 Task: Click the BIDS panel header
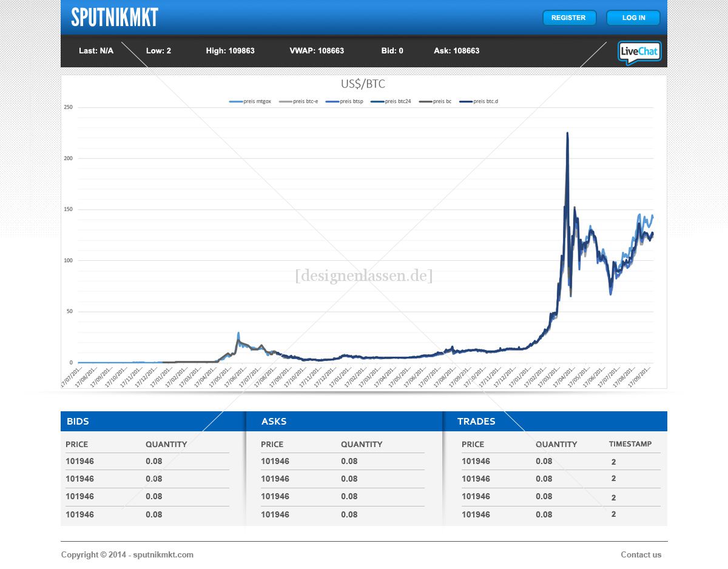tap(153, 421)
